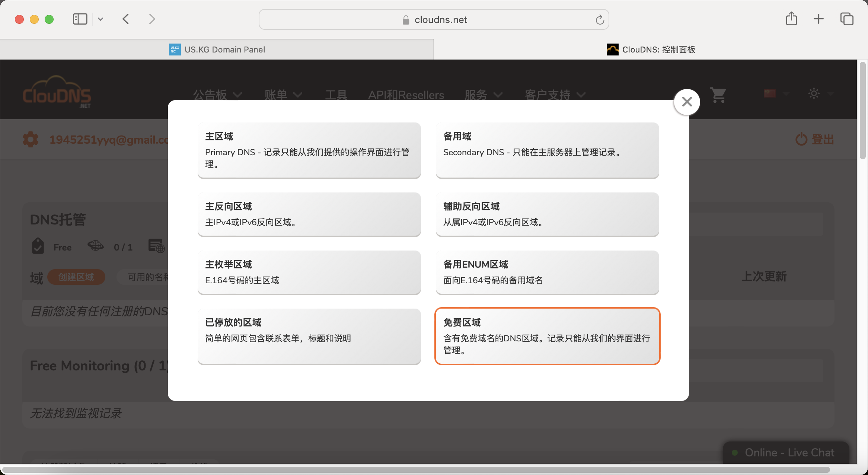
Task: Select the 免费区域 free zone card
Action: (x=547, y=336)
